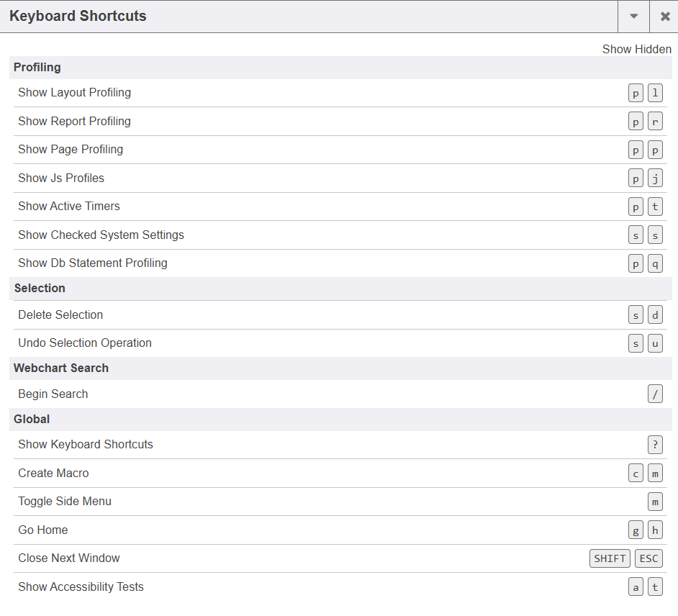Select Show Page Profiling entry
This screenshot has height=616, width=678.
point(71,150)
